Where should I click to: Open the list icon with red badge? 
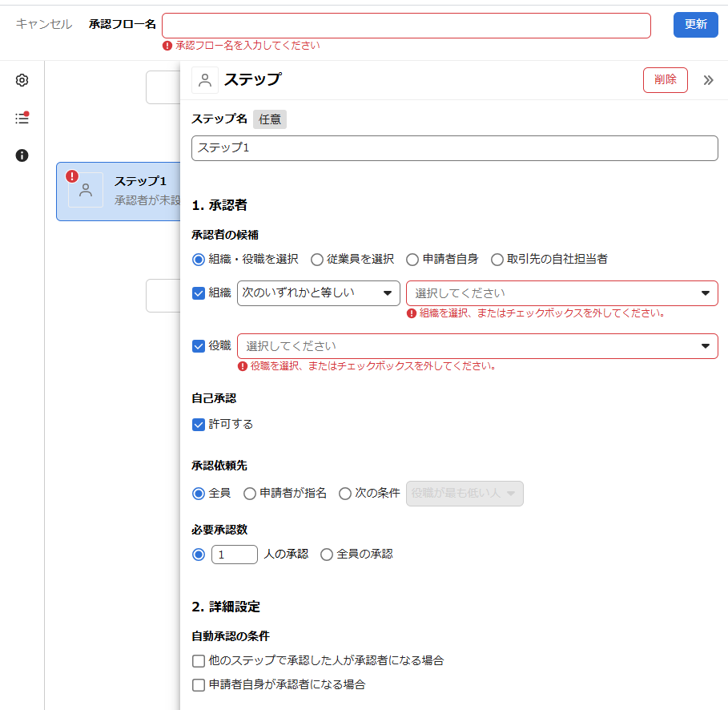tap(22, 118)
